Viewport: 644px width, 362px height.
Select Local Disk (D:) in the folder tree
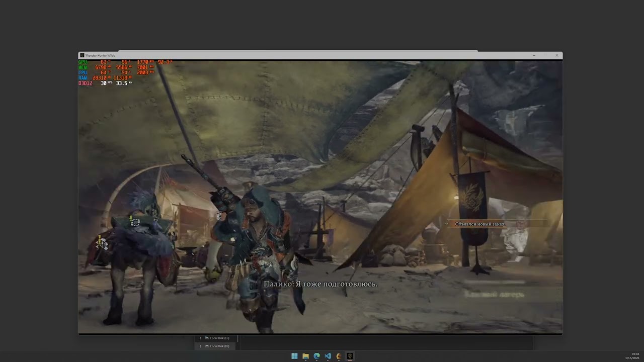[x=219, y=346]
